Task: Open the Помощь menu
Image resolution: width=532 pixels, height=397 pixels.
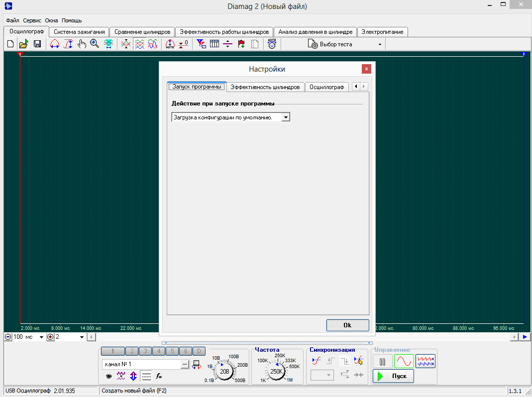Action: pyautogui.click(x=72, y=20)
